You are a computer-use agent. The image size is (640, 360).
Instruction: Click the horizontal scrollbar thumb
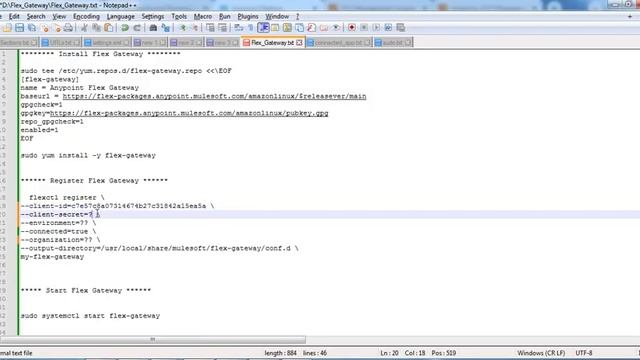(153, 340)
